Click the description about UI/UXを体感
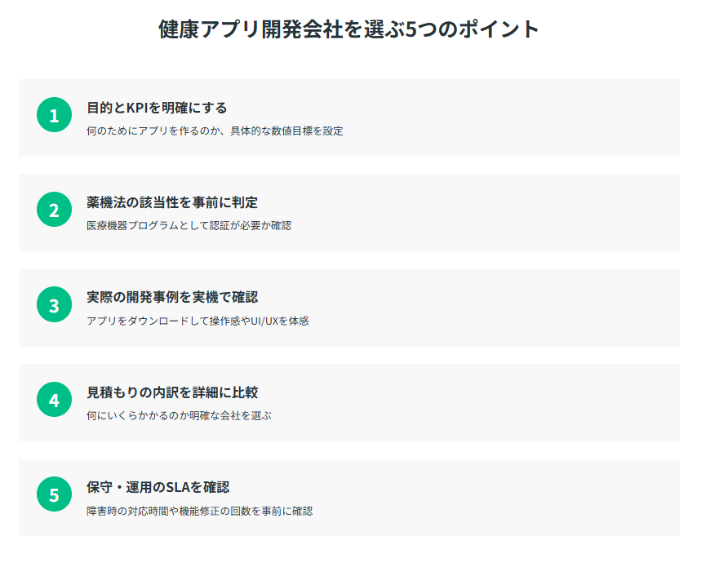This screenshot has width=728, height=576. coord(198,321)
